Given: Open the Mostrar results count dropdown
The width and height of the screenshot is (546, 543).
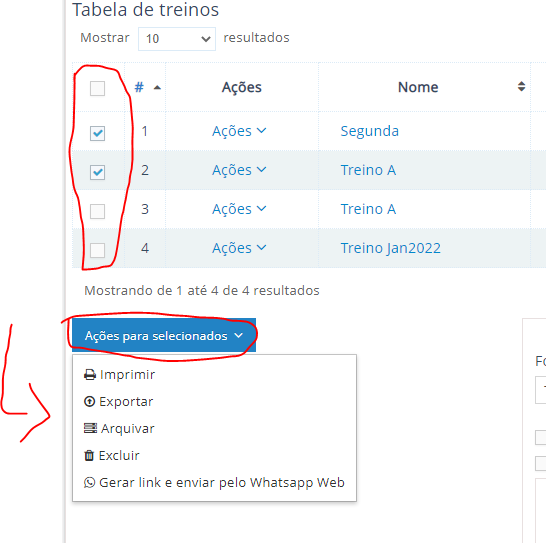Looking at the screenshot, I should [x=177, y=39].
